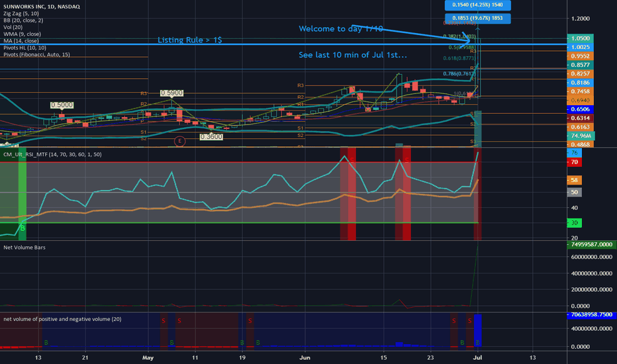Click the RSI value 76 label
This screenshot has width=617, height=364.
pos(574,153)
